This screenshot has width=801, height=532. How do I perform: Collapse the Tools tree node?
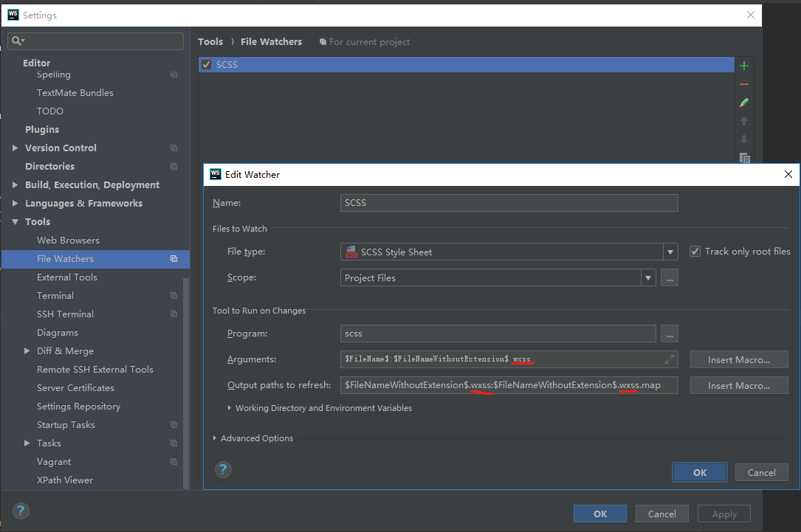tap(15, 221)
